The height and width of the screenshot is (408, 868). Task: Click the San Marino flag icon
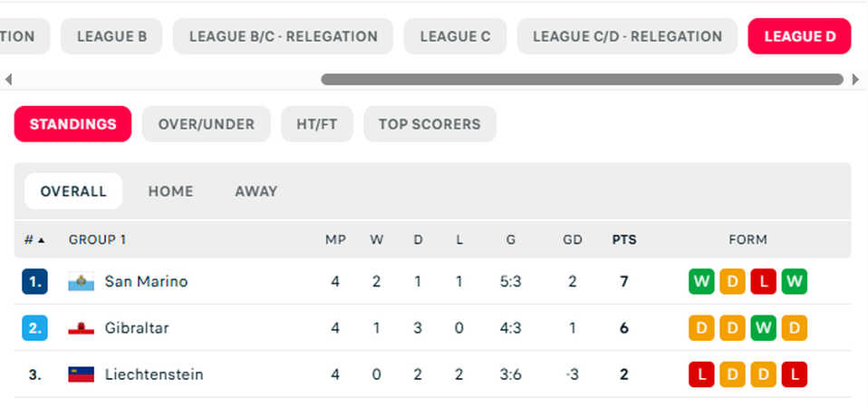(82, 282)
